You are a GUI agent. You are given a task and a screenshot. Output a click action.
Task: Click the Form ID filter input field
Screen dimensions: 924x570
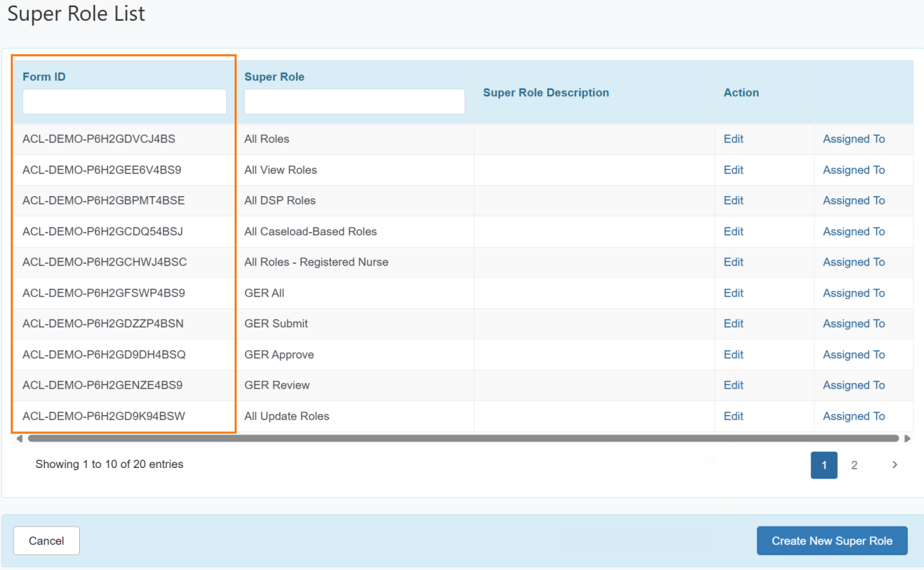click(124, 101)
